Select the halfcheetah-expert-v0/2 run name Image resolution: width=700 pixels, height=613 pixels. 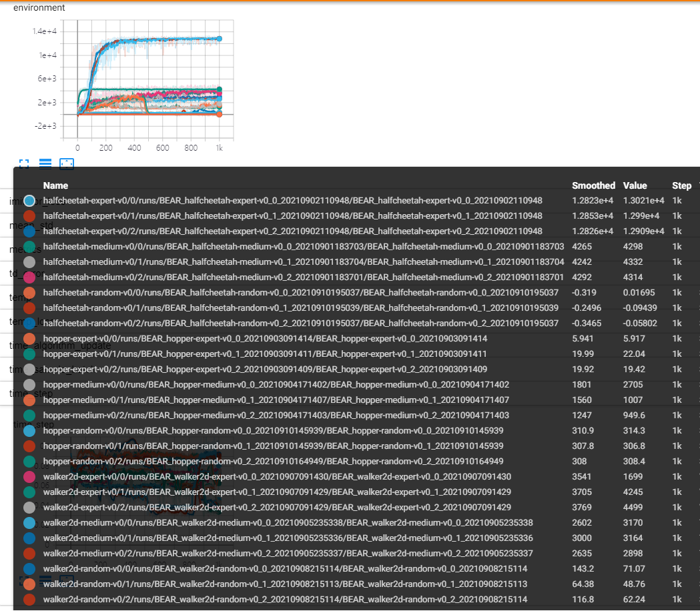[x=292, y=231]
